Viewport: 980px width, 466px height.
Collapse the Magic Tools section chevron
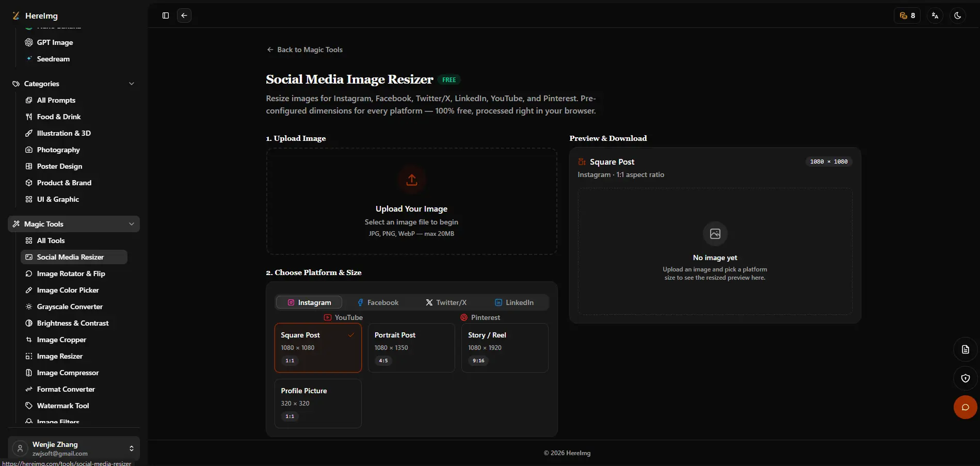pyautogui.click(x=132, y=224)
